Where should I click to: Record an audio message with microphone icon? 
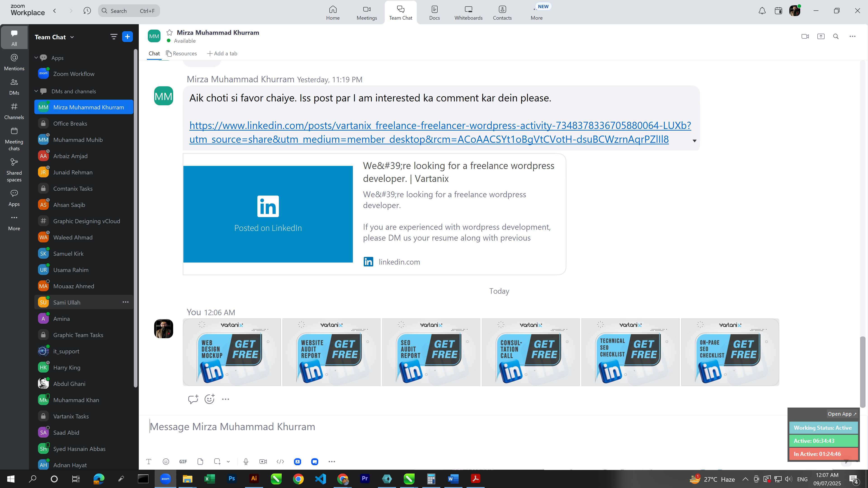[x=246, y=461]
